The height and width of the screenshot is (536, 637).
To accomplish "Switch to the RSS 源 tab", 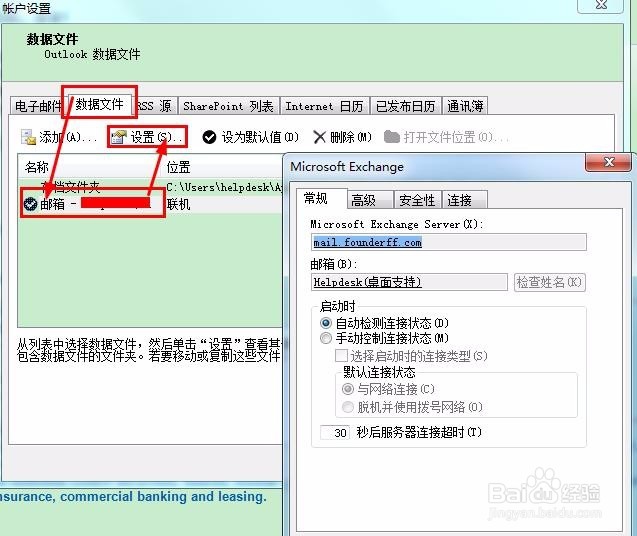I will [x=154, y=106].
